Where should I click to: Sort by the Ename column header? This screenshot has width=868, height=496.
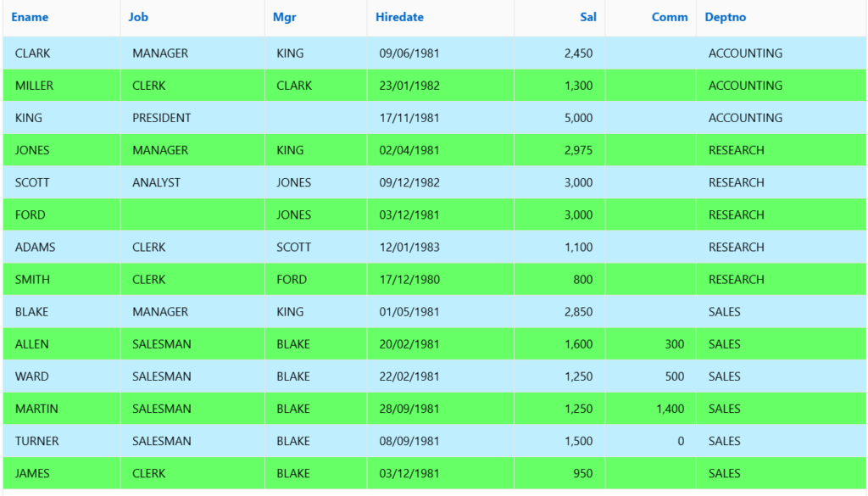point(30,17)
